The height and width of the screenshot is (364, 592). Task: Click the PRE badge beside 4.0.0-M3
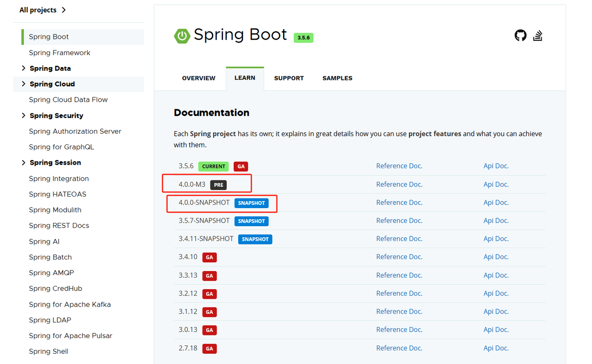pos(218,185)
